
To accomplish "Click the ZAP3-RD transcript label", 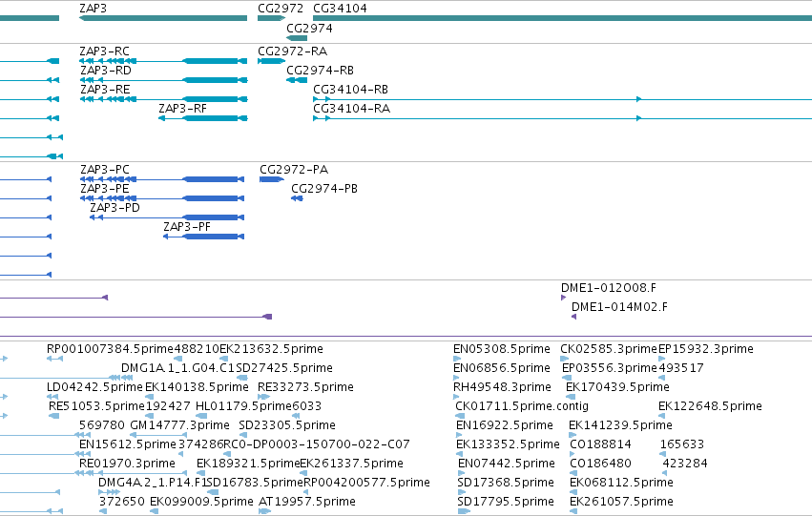I will [106, 71].
